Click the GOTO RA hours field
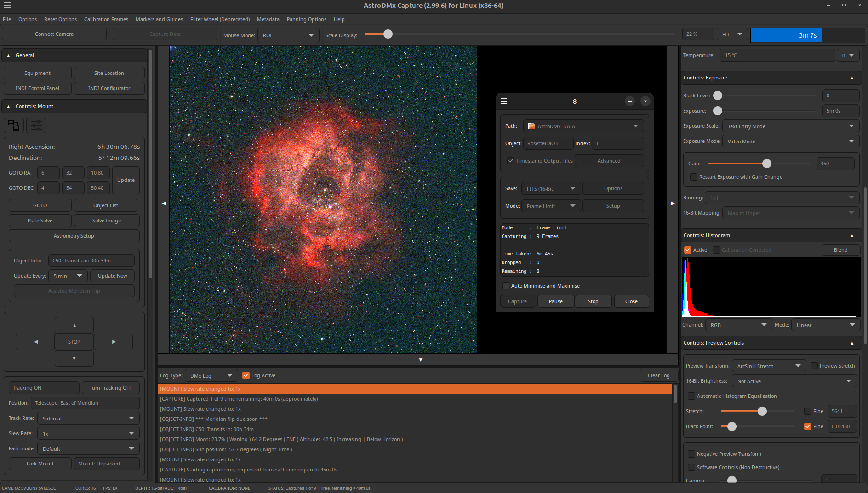 (x=49, y=173)
